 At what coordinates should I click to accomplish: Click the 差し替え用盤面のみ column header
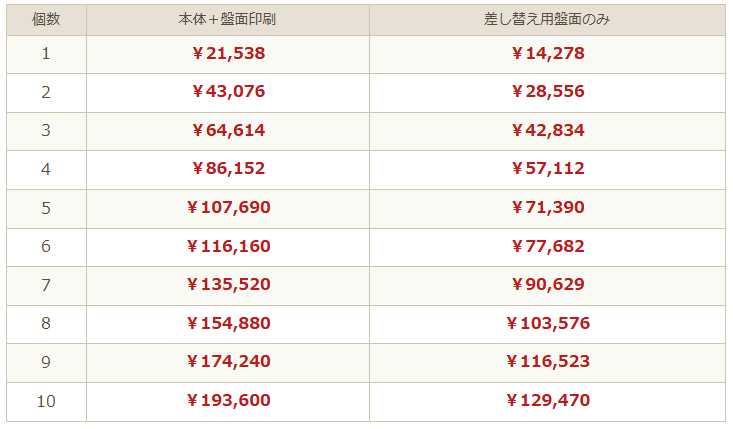547,20
